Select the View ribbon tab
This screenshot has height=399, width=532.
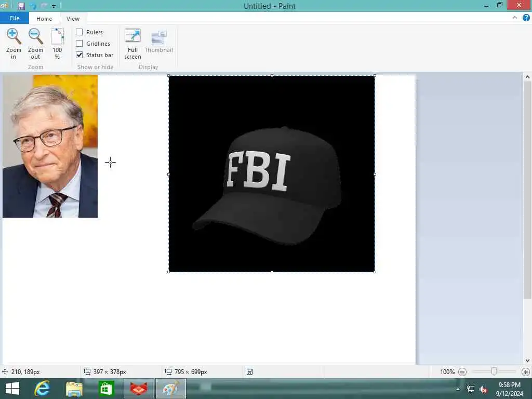tap(73, 19)
